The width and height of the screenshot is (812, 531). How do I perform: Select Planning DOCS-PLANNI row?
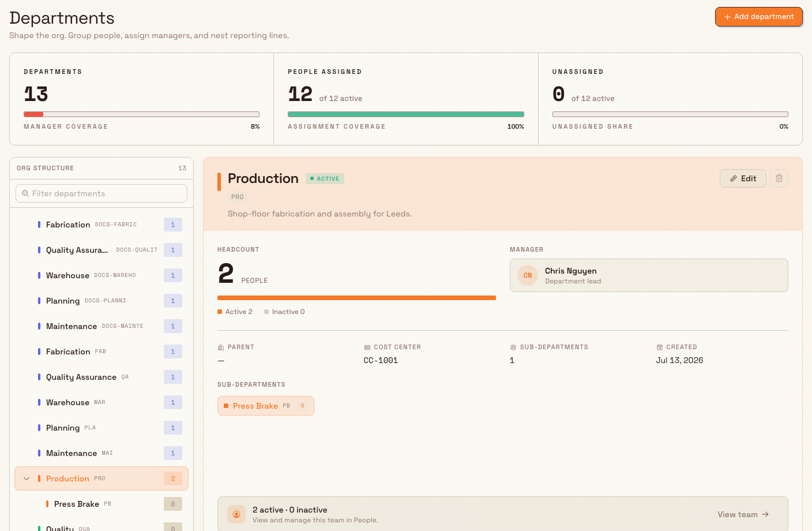point(101,301)
